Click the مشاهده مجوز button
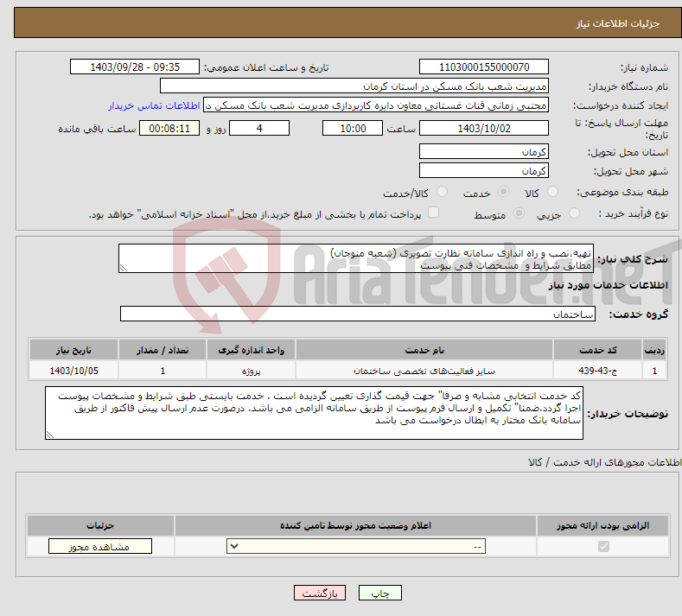 tap(100, 546)
